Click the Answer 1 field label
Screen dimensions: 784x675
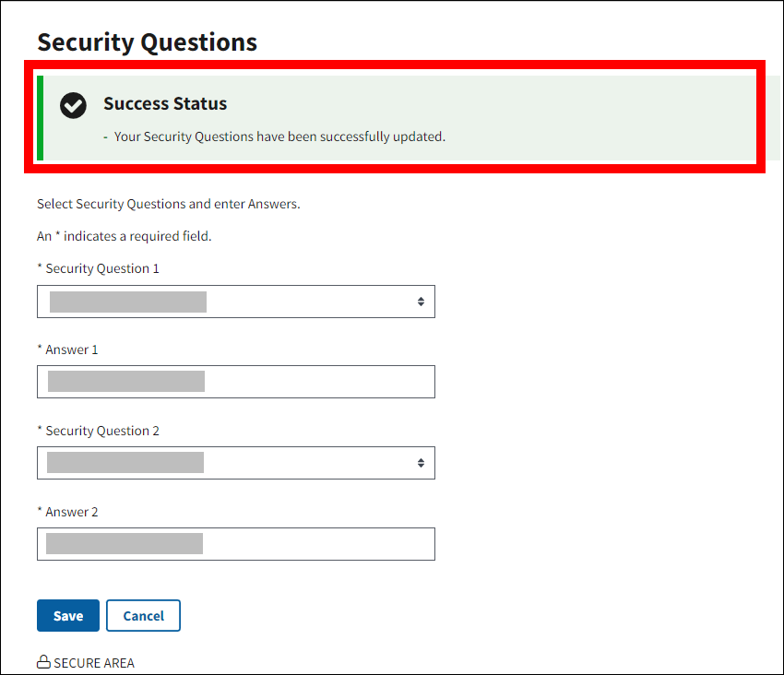coord(67,349)
